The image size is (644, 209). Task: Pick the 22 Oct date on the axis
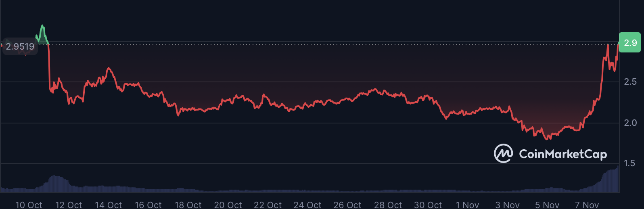pos(268,205)
